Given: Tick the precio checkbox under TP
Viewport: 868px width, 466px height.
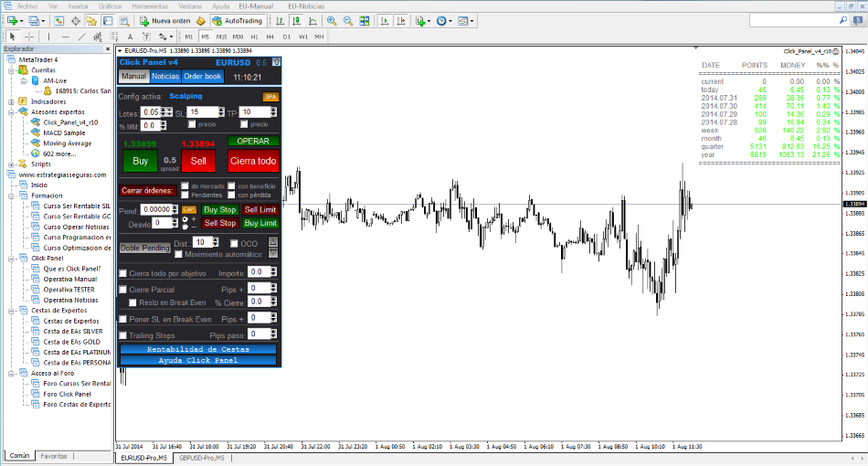Looking at the screenshot, I should tap(244, 124).
